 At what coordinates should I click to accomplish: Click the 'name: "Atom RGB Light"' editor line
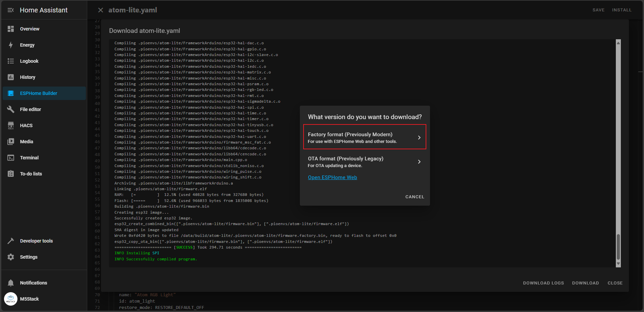(147, 295)
